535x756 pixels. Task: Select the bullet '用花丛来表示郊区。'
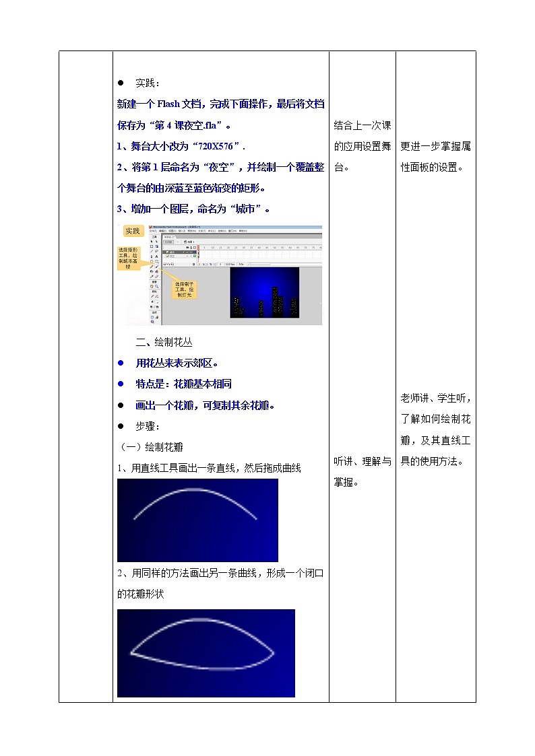pos(177,363)
